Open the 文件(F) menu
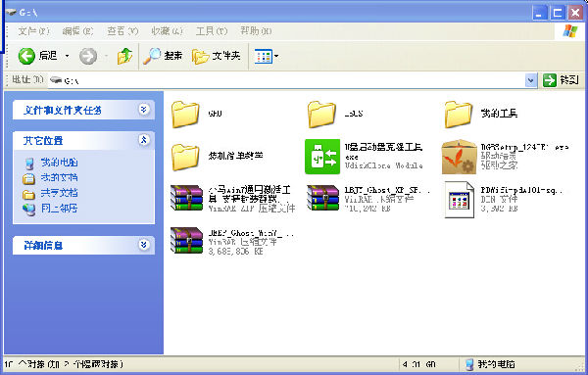The height and width of the screenshot is (375, 588). (x=33, y=31)
